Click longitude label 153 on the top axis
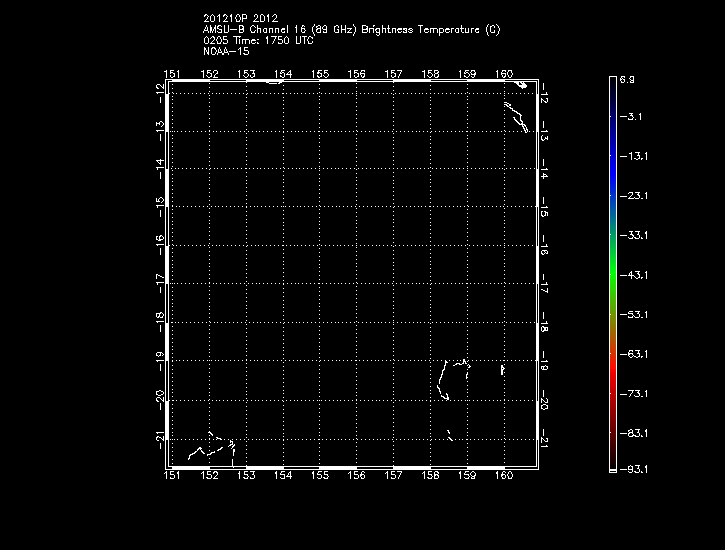Screen dimensions: 725x550 (246, 74)
